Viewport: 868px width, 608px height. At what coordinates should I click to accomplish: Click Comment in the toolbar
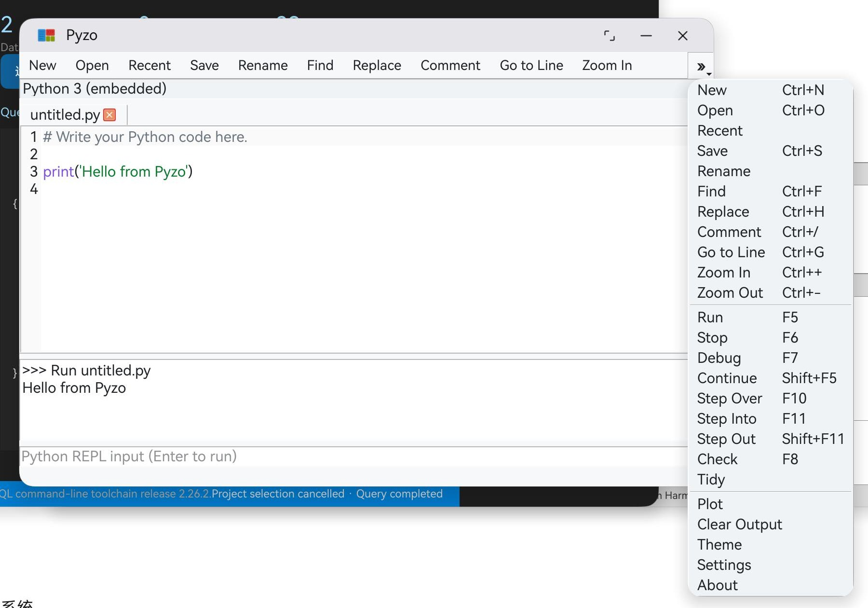[450, 65]
